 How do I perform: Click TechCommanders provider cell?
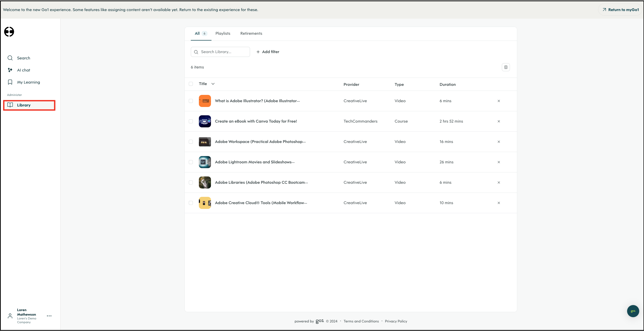[x=360, y=121]
